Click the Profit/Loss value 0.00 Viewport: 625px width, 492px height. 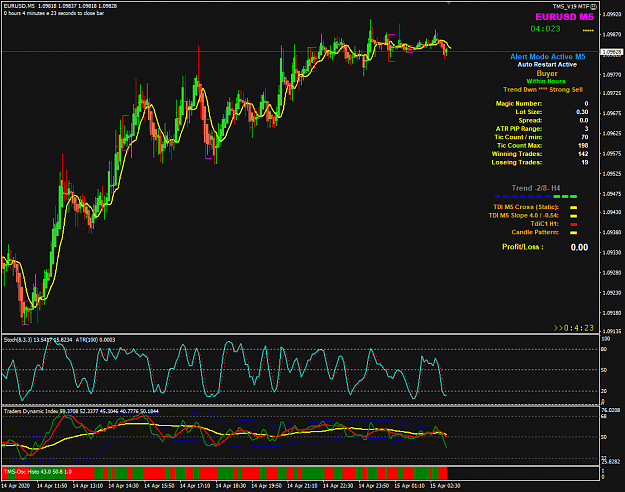point(579,247)
